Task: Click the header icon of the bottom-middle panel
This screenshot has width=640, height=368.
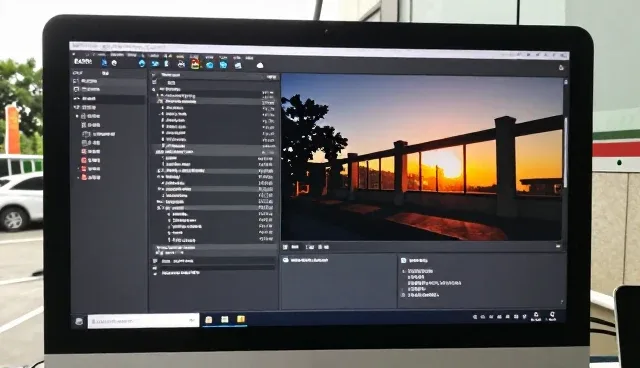Action: click(286, 260)
